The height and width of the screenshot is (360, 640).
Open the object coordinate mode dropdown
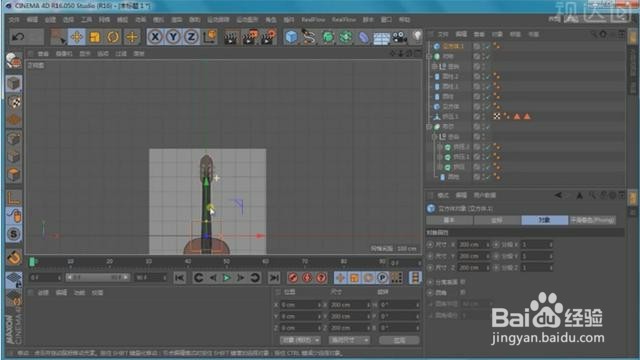tap(300, 340)
